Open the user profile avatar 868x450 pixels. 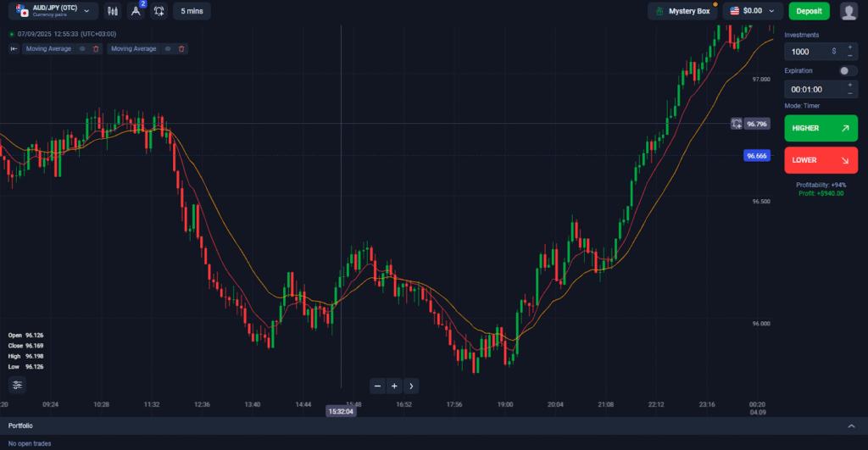849,11
